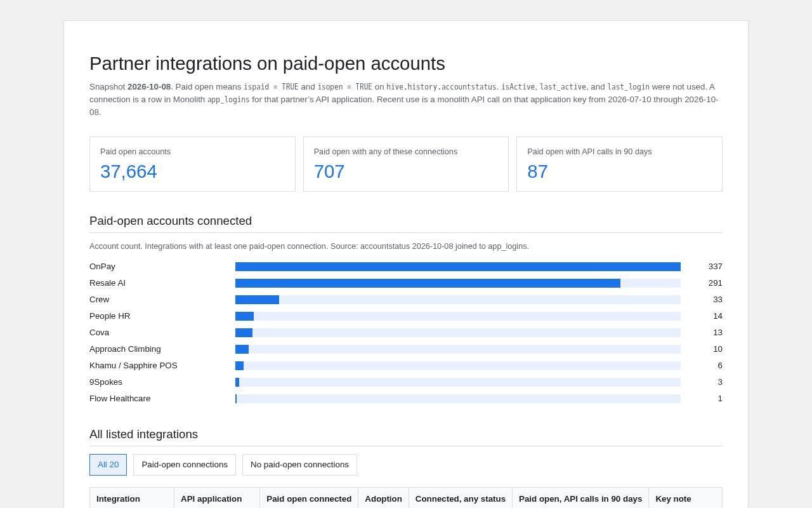Switch to Paid-open connections filter
The width and height of the screenshot is (812, 508).
pos(185,465)
